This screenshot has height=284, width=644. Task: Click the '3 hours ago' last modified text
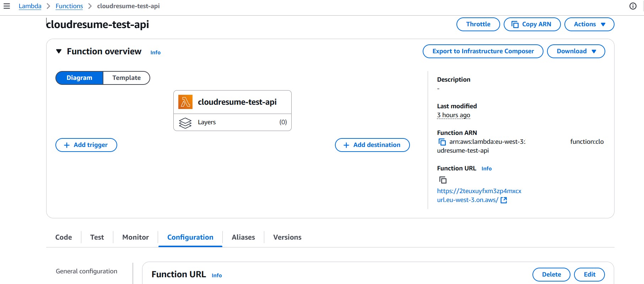tap(454, 115)
